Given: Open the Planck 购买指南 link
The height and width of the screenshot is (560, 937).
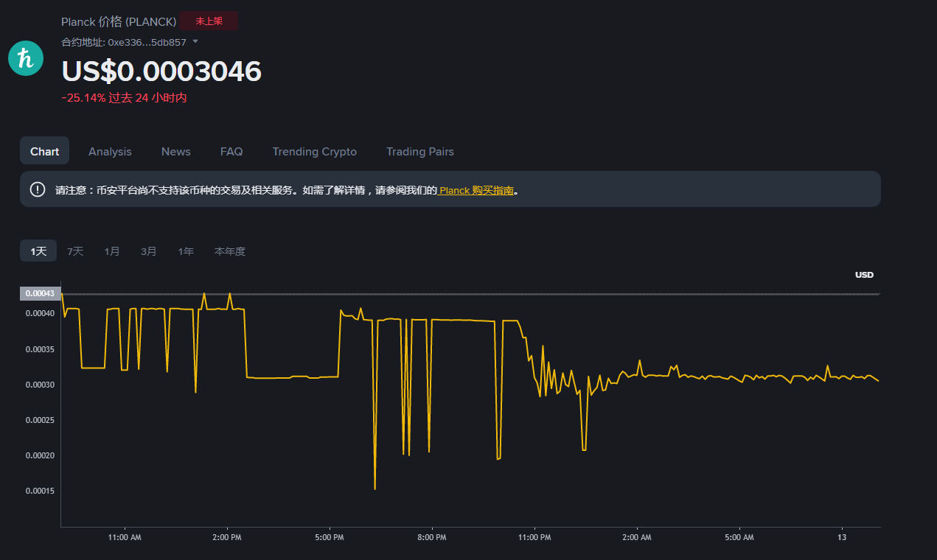Looking at the screenshot, I should tap(476, 190).
